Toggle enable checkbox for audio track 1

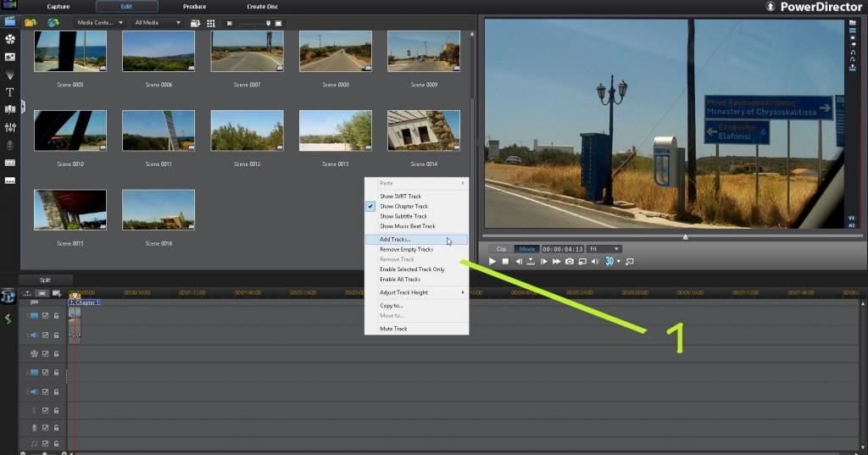click(46, 335)
